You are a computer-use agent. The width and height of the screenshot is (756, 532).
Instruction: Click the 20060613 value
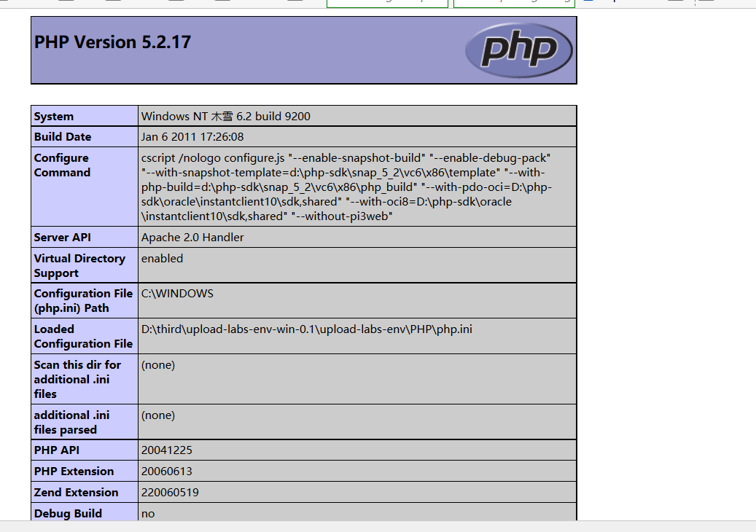click(166, 472)
